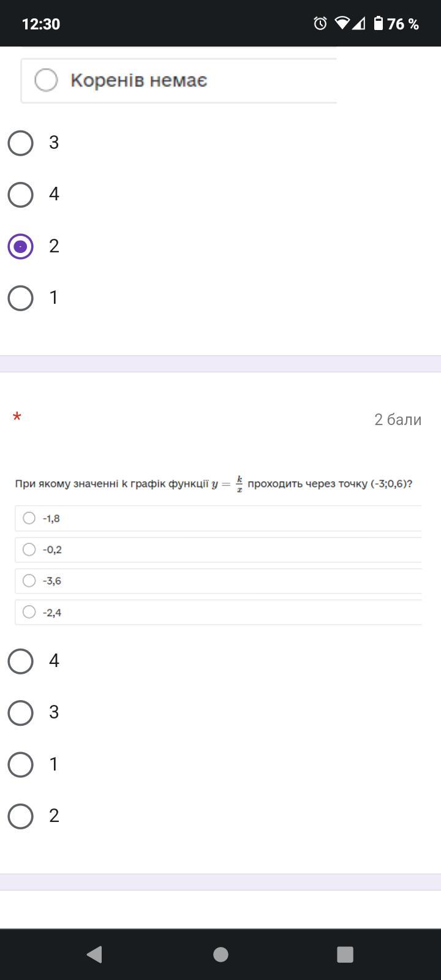Tap the Android home circle icon
The image size is (441, 980).
click(x=221, y=954)
